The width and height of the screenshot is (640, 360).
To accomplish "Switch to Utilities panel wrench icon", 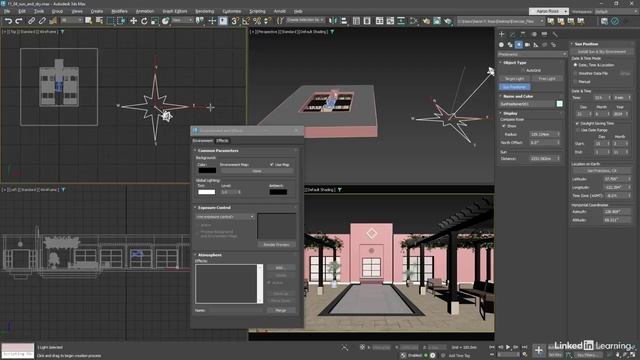I will (x=555, y=34).
